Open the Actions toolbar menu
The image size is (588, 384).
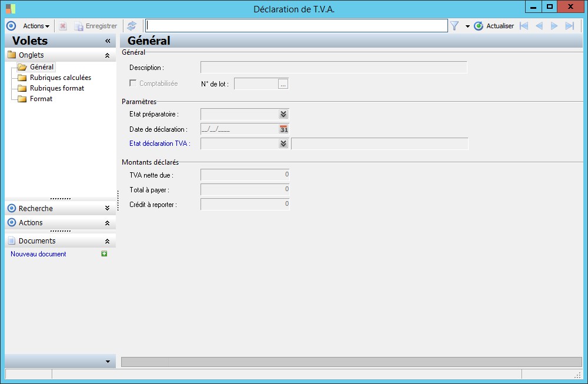[x=36, y=26]
